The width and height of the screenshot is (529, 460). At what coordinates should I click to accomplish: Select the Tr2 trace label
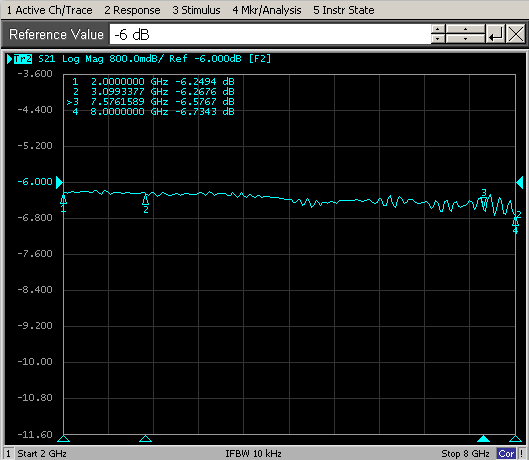[x=23, y=59]
